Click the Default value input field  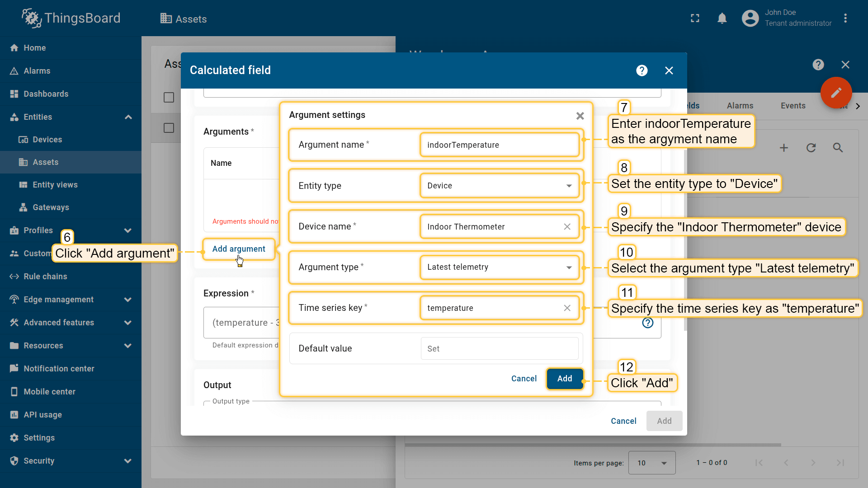499,349
